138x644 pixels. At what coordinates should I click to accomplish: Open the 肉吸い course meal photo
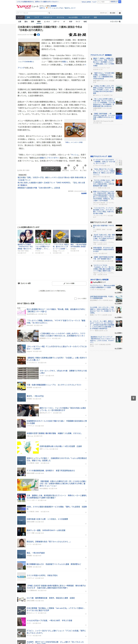(75, 130)
